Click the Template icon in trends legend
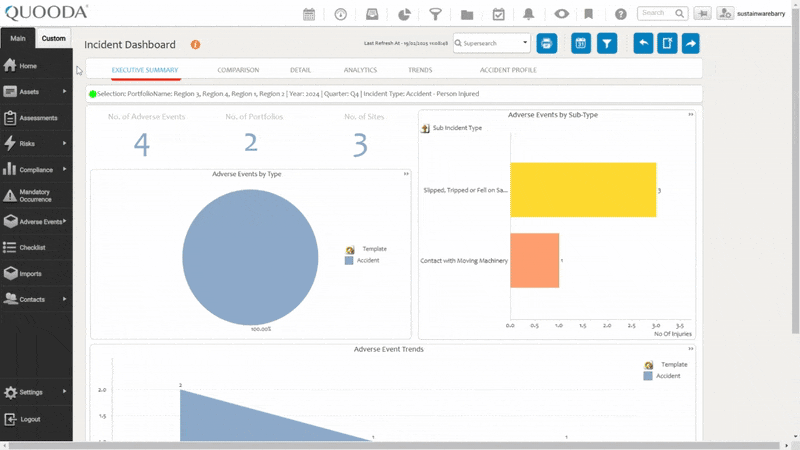The height and width of the screenshot is (450, 800). tap(648, 365)
